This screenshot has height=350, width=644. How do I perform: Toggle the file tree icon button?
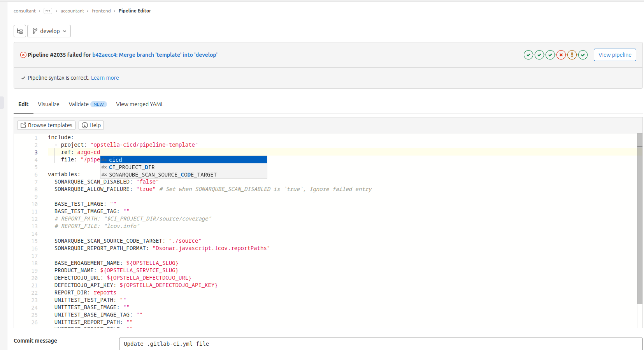[x=20, y=31]
